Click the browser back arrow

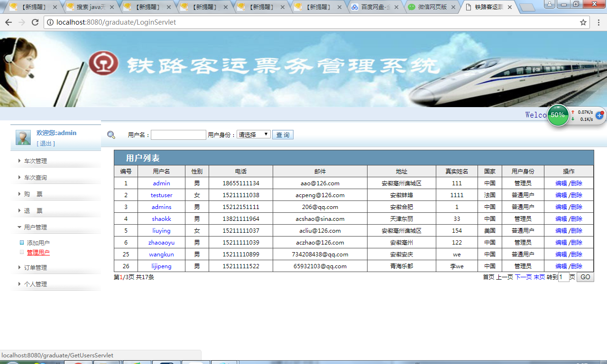click(9, 22)
